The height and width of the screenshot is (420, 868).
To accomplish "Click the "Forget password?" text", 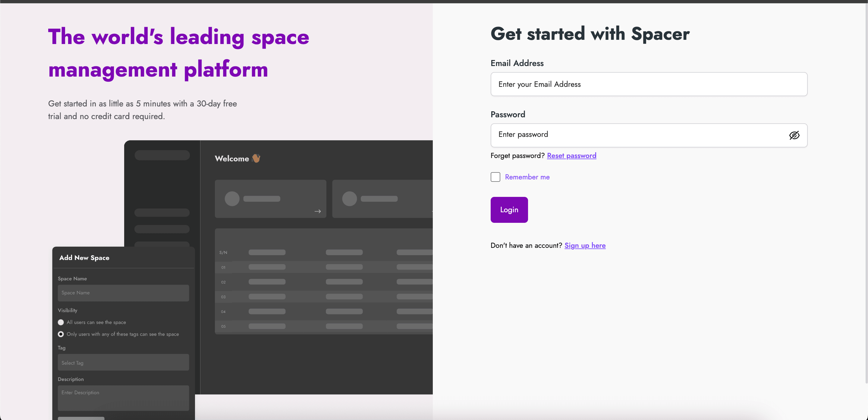I will [517, 156].
